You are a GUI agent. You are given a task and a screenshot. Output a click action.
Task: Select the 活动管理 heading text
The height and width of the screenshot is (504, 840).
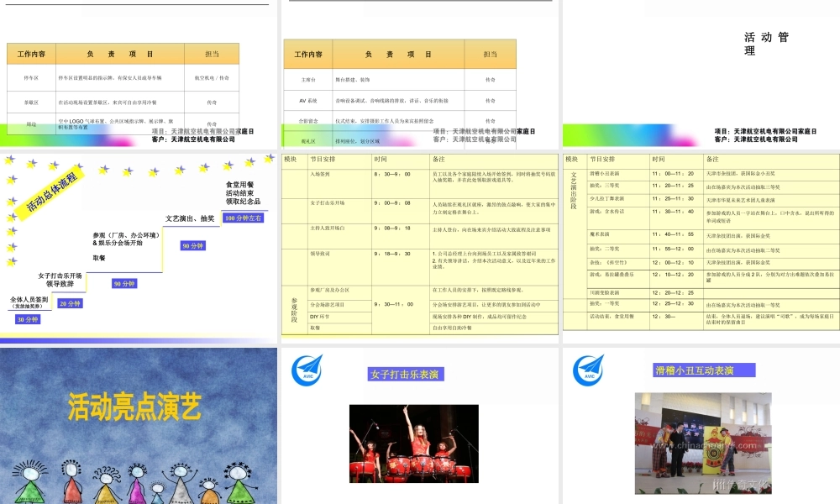(766, 44)
